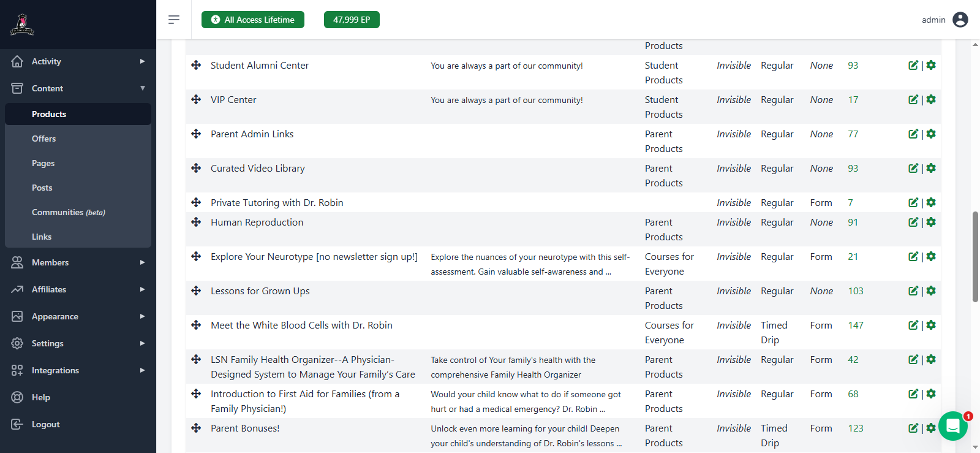The width and height of the screenshot is (980, 453).
Task: Open Communities (beta) menu item
Action: click(68, 212)
